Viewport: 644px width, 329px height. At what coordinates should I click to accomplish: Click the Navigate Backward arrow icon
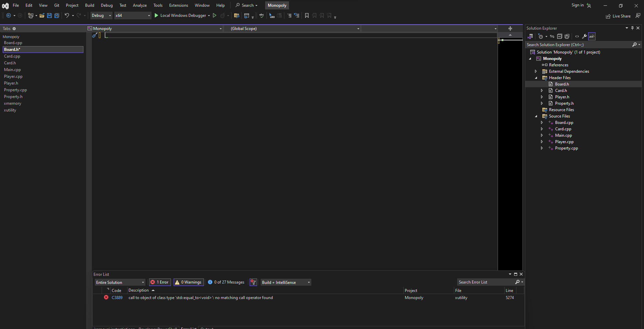tap(9, 15)
